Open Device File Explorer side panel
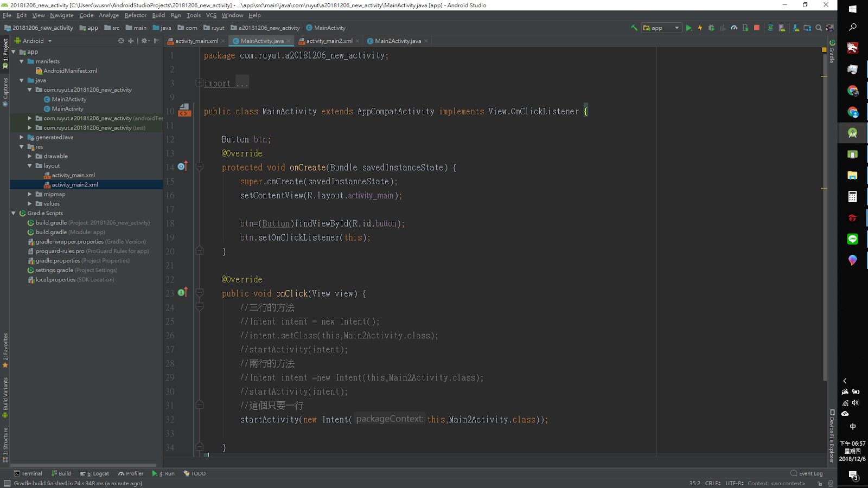Screen dimensions: 868x488 832,436
